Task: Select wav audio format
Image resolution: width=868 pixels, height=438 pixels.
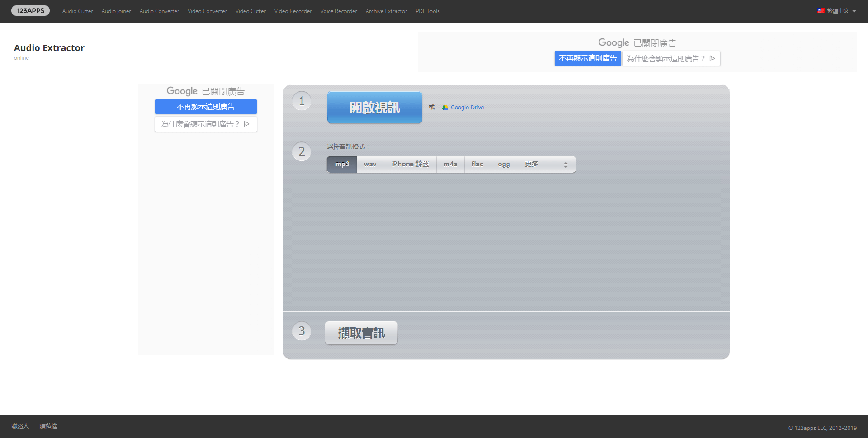Action: [x=370, y=164]
